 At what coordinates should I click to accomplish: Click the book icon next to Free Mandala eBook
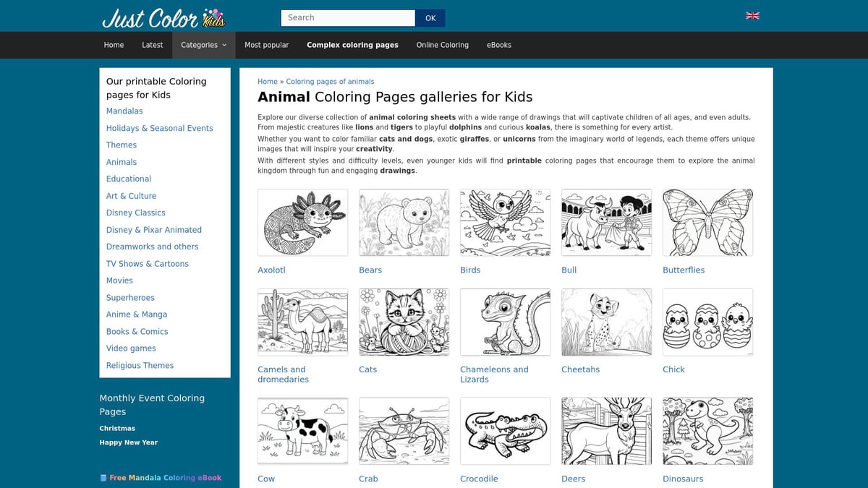[x=103, y=478]
